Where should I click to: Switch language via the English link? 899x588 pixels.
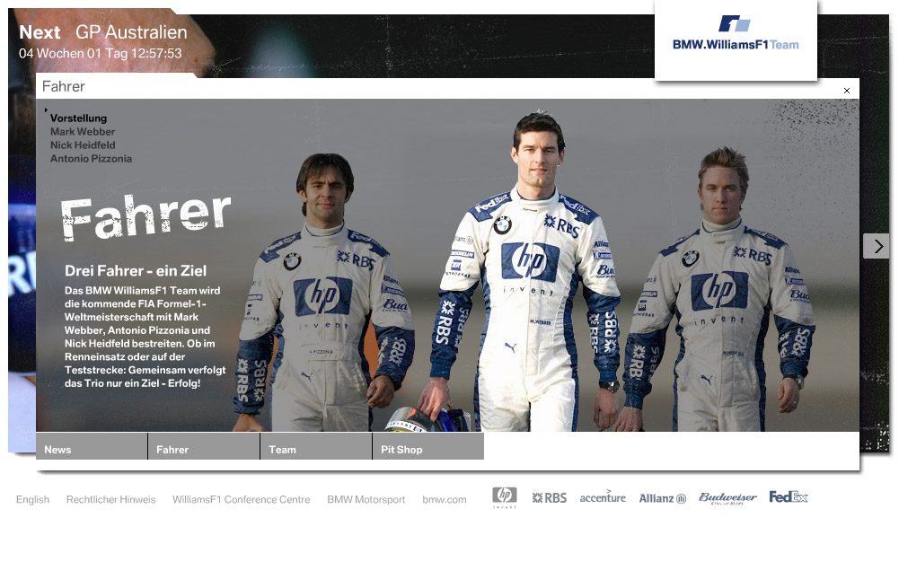click(x=32, y=499)
